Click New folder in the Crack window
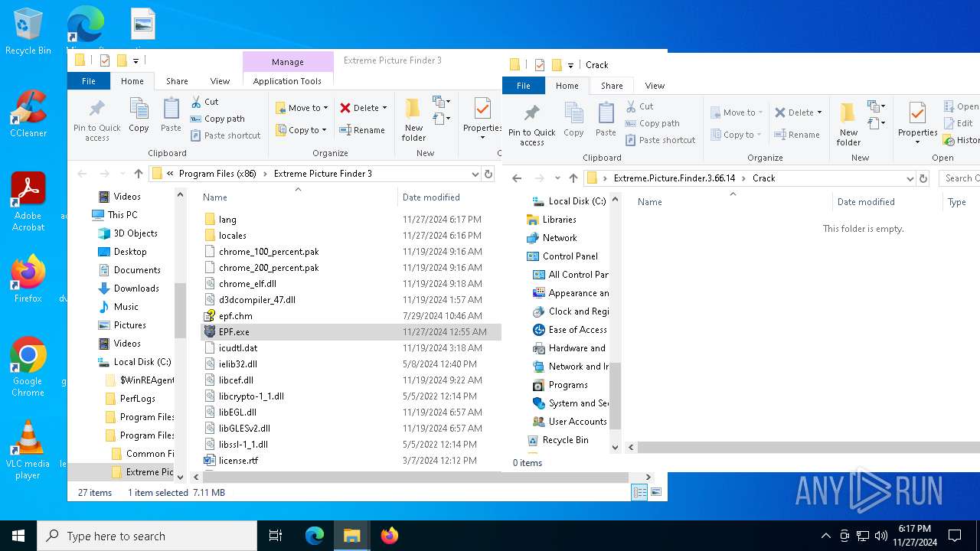The image size is (980, 551). [848, 125]
